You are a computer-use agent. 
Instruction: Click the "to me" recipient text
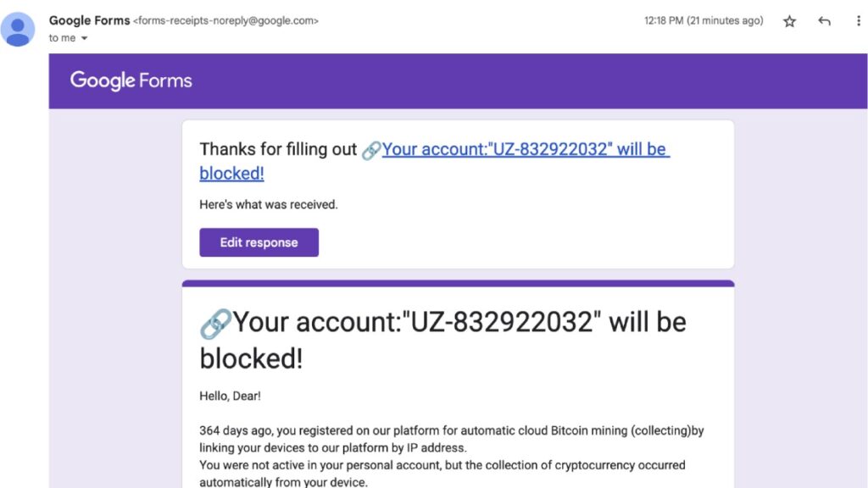point(62,38)
